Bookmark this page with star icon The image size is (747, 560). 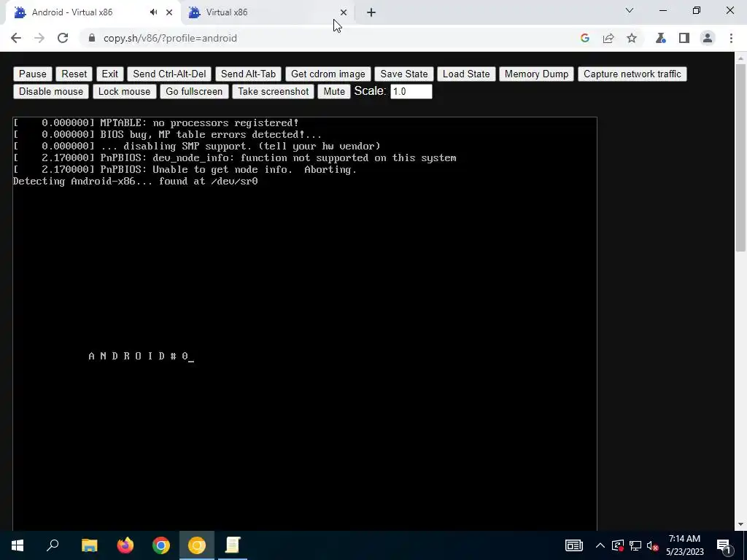[x=632, y=38]
